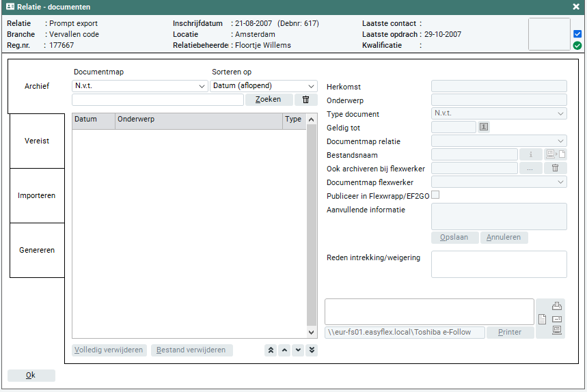Click the Ok button
This screenshot has height=392, width=587.
(31, 376)
